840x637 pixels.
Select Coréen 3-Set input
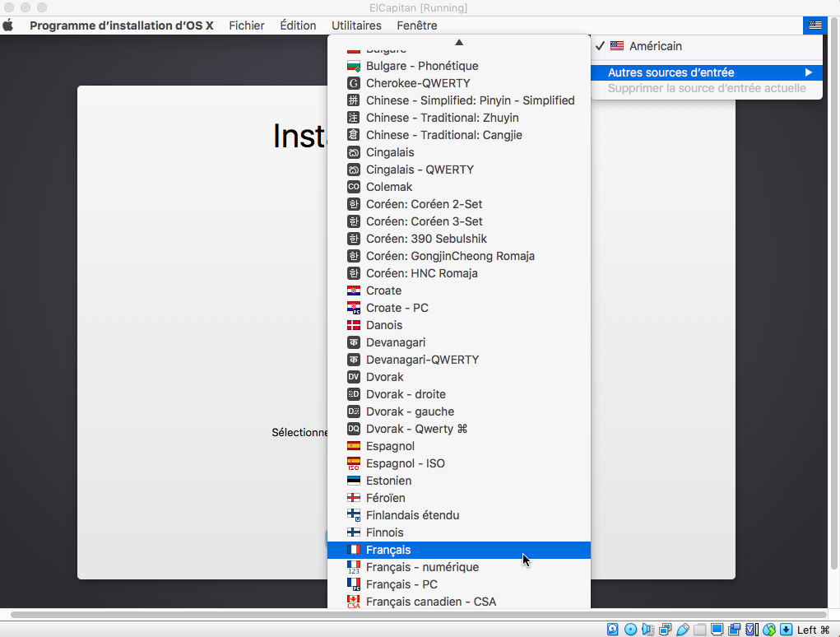coord(458,221)
